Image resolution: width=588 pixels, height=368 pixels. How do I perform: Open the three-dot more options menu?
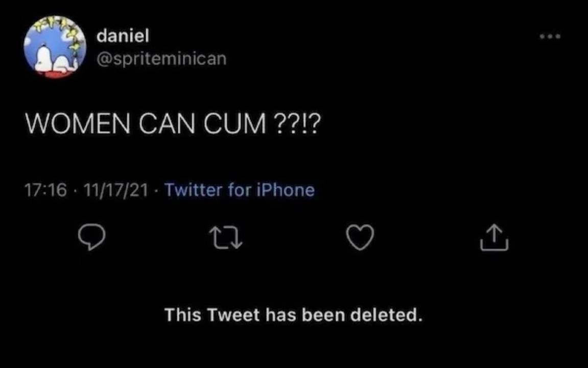pos(550,36)
